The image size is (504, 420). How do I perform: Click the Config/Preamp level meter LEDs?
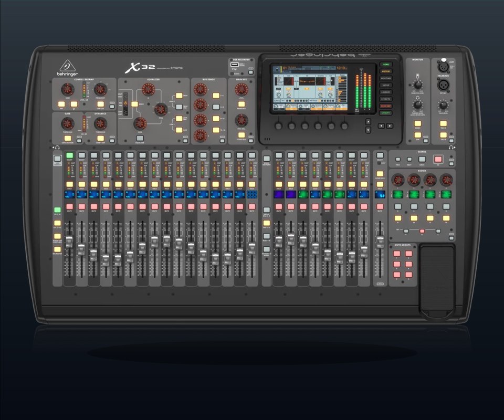point(84,90)
